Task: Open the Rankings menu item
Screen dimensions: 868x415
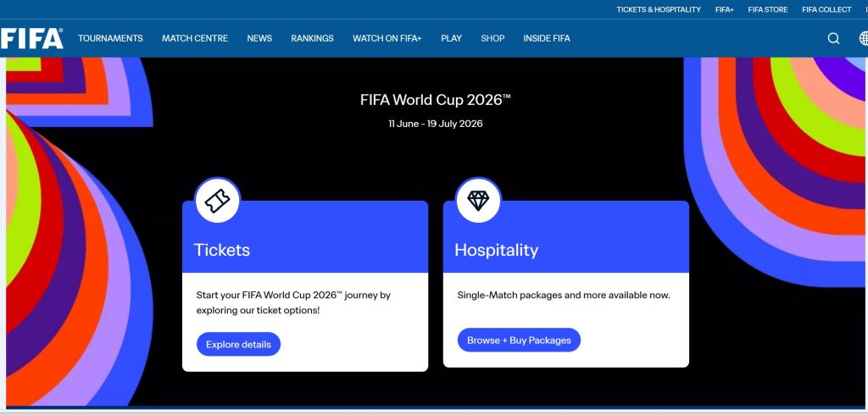Action: click(312, 38)
